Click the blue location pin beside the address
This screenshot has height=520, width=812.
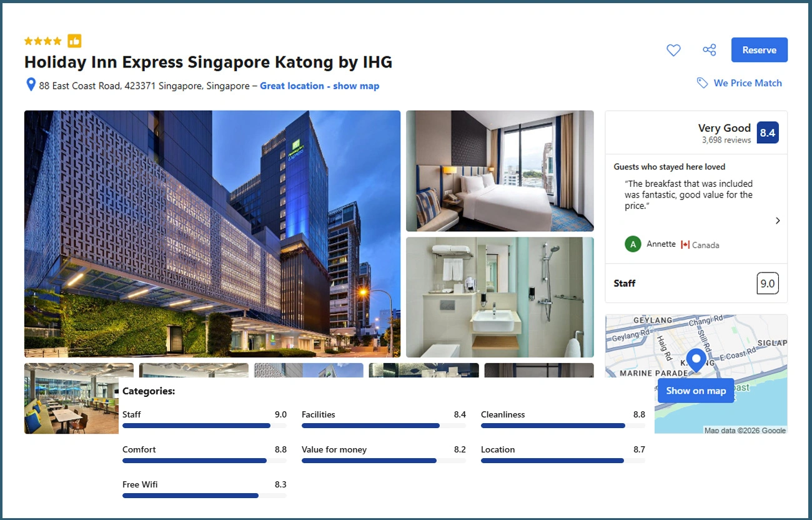click(30, 85)
